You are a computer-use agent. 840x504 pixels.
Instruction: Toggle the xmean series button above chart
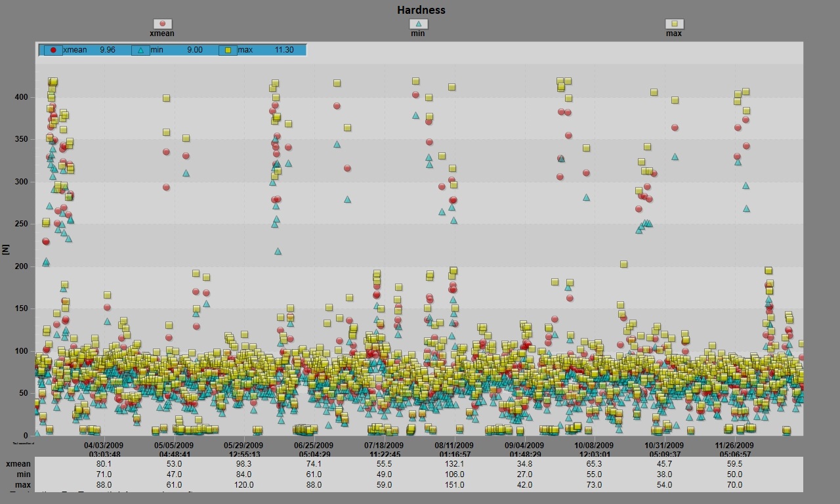162,24
